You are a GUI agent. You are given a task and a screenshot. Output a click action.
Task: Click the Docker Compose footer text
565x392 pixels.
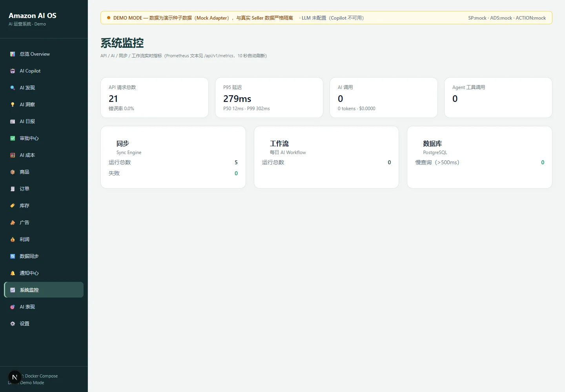tap(41, 376)
